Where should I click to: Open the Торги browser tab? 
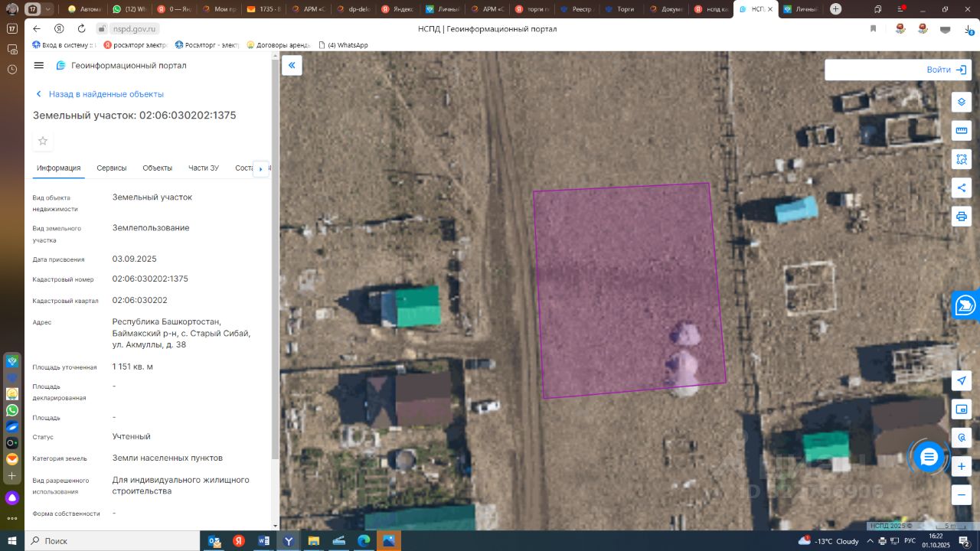pos(620,9)
